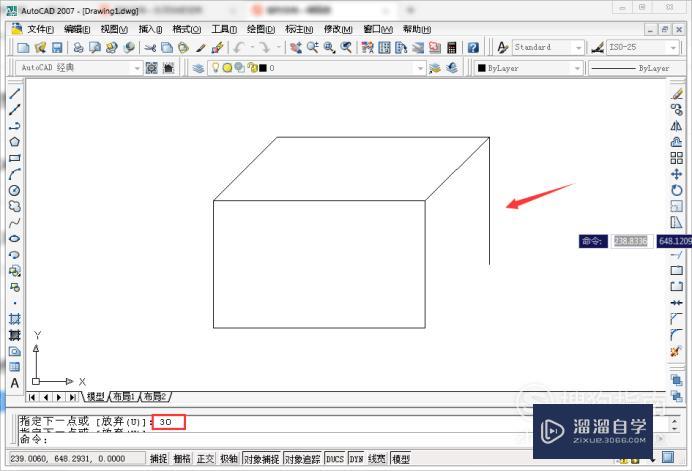This screenshot has width=692, height=471.
Task: Toggle 正交 ortho mode
Action: 205,459
